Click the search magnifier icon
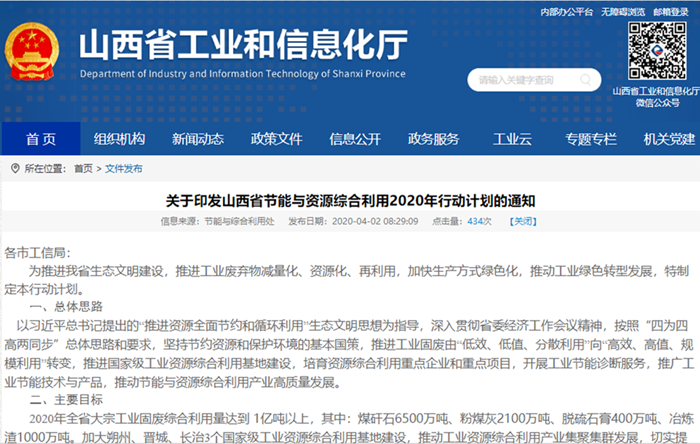Viewport: 700px width, 444px height. pyautogui.click(x=585, y=80)
